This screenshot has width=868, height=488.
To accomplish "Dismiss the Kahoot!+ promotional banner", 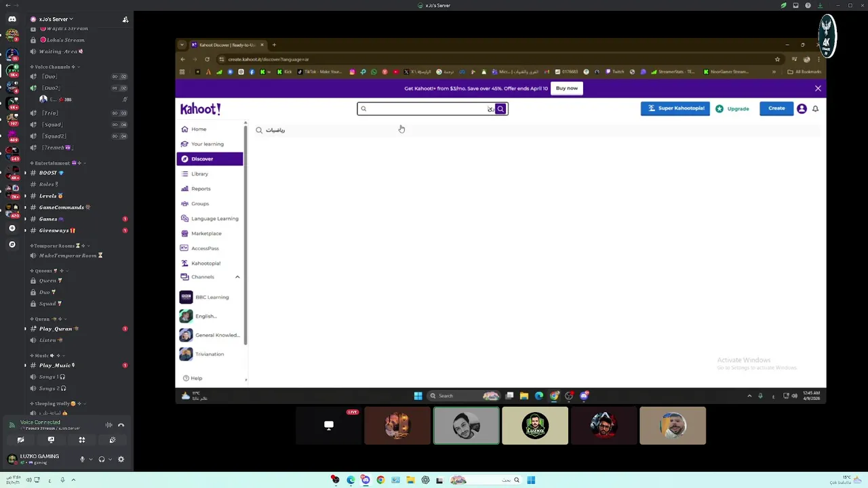I will point(818,89).
